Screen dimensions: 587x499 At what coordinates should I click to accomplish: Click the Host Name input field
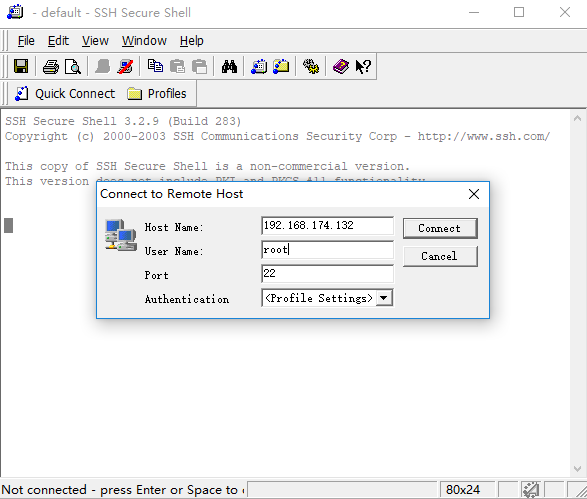(x=327, y=225)
